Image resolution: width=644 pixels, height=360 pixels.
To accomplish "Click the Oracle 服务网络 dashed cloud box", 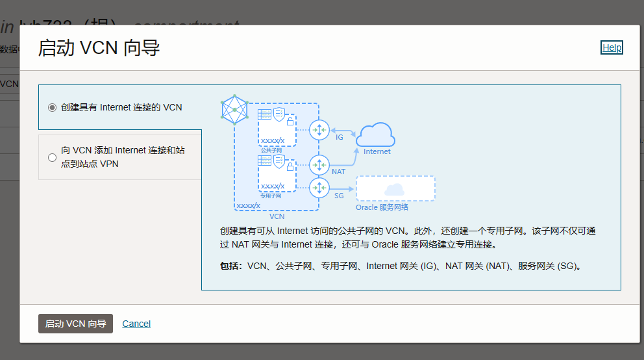I will tap(395, 189).
